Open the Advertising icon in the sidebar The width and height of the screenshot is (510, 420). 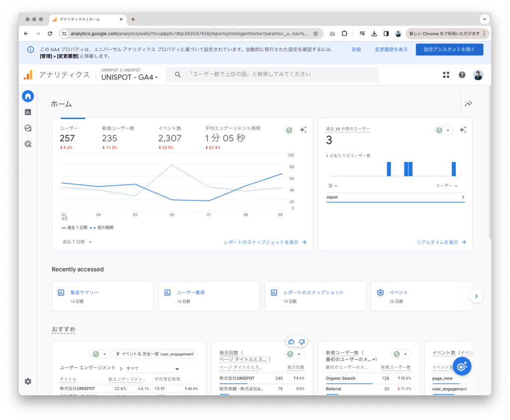pyautogui.click(x=28, y=144)
